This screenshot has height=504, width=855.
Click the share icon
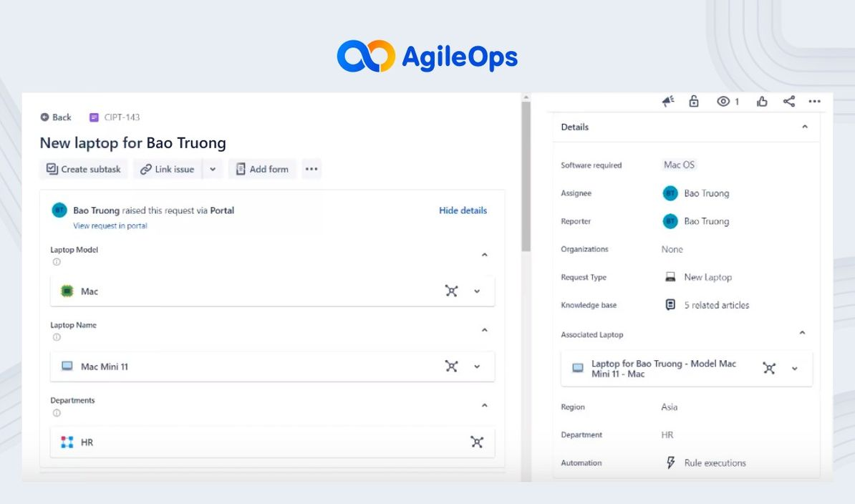coord(789,102)
